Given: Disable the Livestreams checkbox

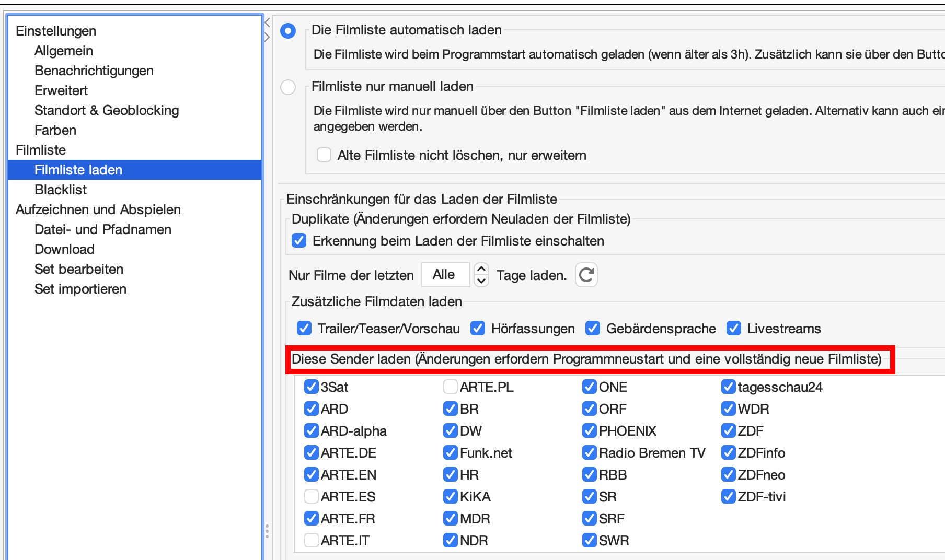Looking at the screenshot, I should (x=734, y=329).
